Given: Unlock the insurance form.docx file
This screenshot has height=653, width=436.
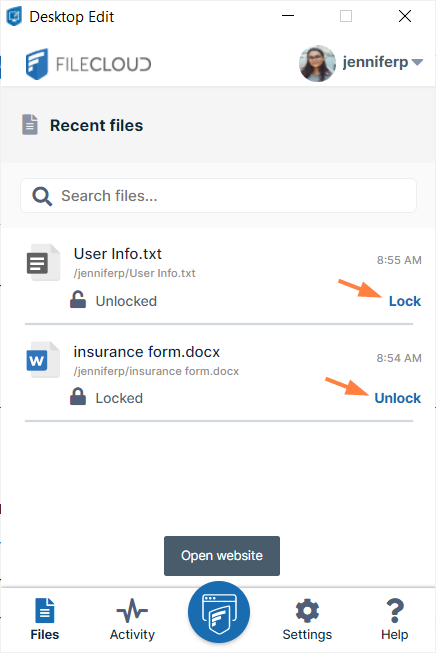Looking at the screenshot, I should click(x=398, y=398).
